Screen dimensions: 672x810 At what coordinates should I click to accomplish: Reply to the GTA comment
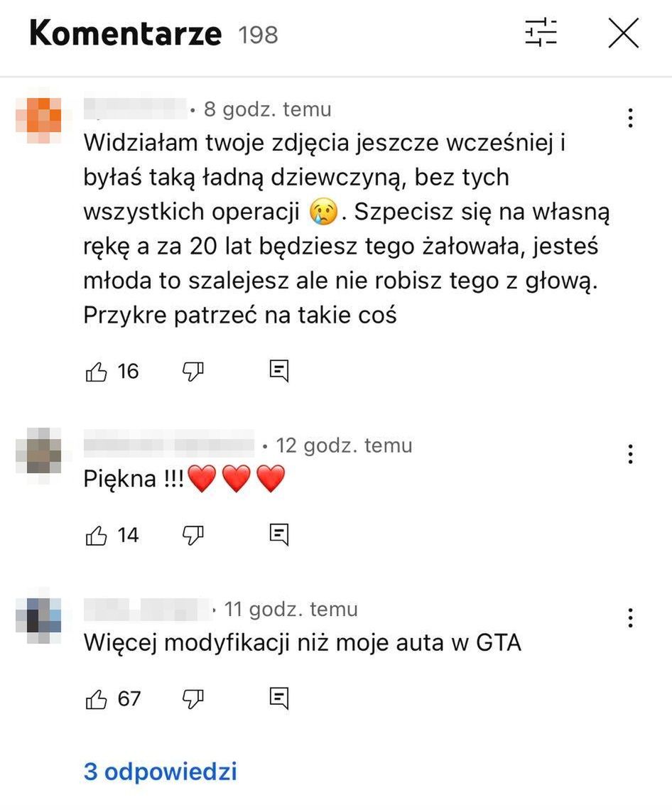(x=279, y=698)
